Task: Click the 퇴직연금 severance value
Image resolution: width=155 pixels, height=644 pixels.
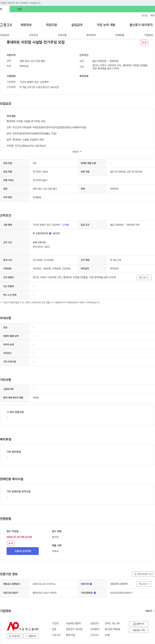Action: 114,269
